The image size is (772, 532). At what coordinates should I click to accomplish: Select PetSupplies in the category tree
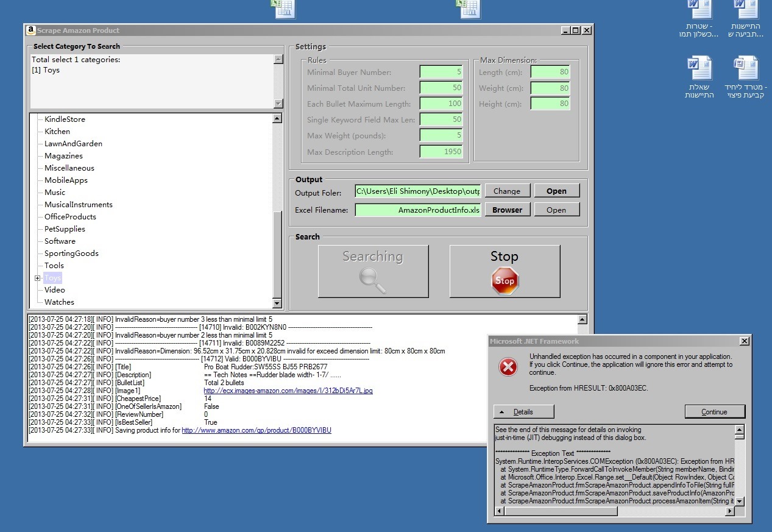(65, 229)
